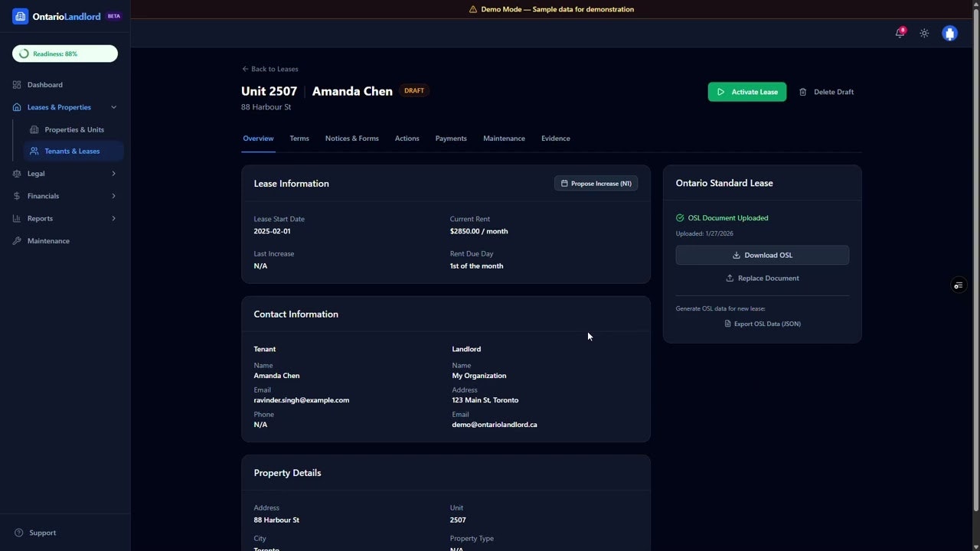
Task: Click the OntarioLandlord logo icon
Action: 21,16
